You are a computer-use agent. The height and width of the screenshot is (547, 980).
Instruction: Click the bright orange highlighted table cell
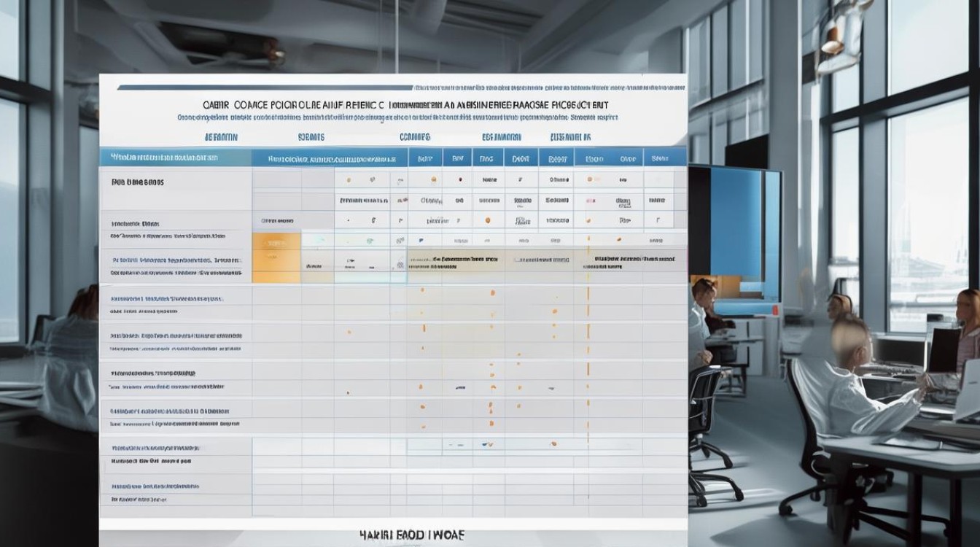276,241
